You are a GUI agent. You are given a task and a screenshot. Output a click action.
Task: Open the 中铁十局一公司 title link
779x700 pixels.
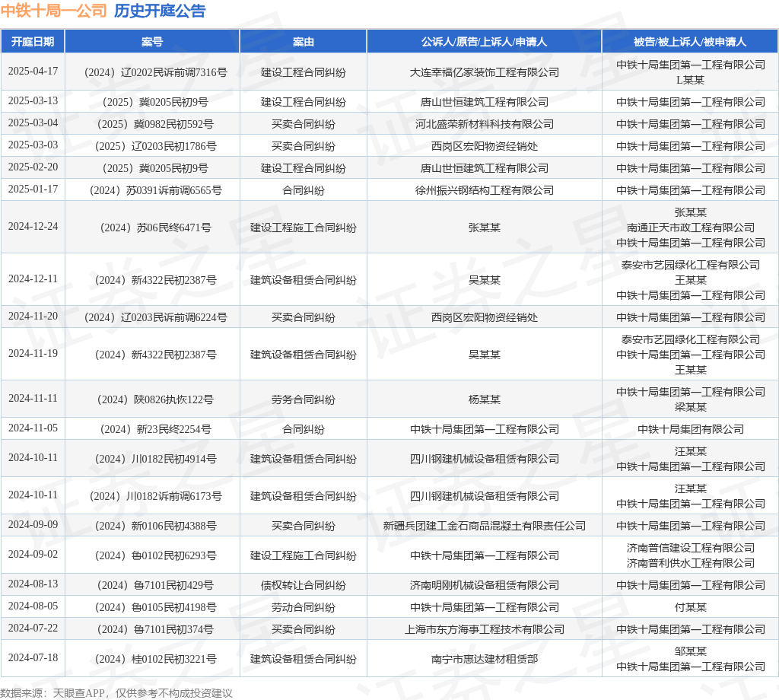point(54,11)
